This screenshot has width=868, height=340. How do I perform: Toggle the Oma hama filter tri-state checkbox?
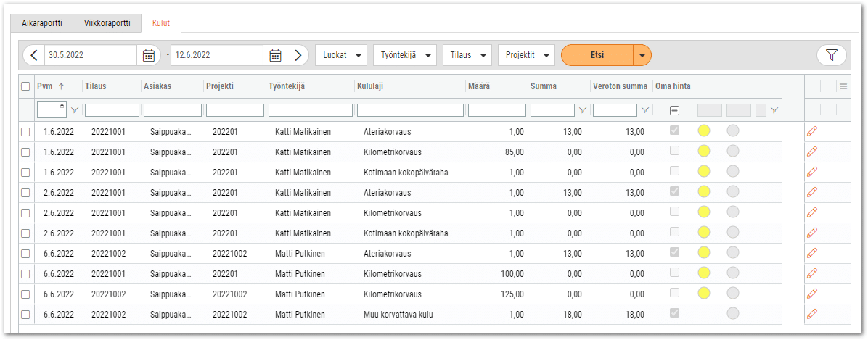[x=674, y=110]
